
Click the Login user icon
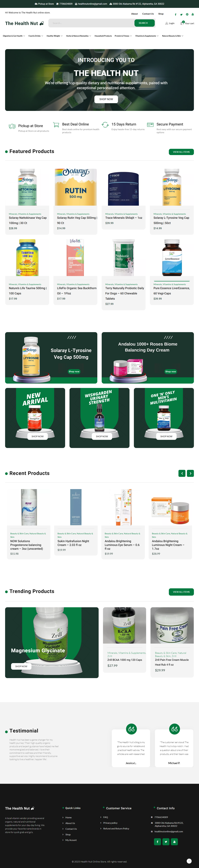(166, 23)
